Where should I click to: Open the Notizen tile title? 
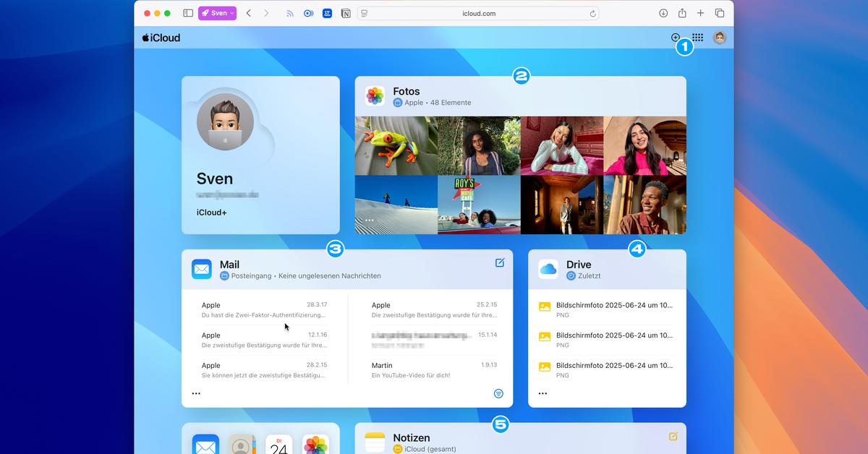tap(412, 437)
